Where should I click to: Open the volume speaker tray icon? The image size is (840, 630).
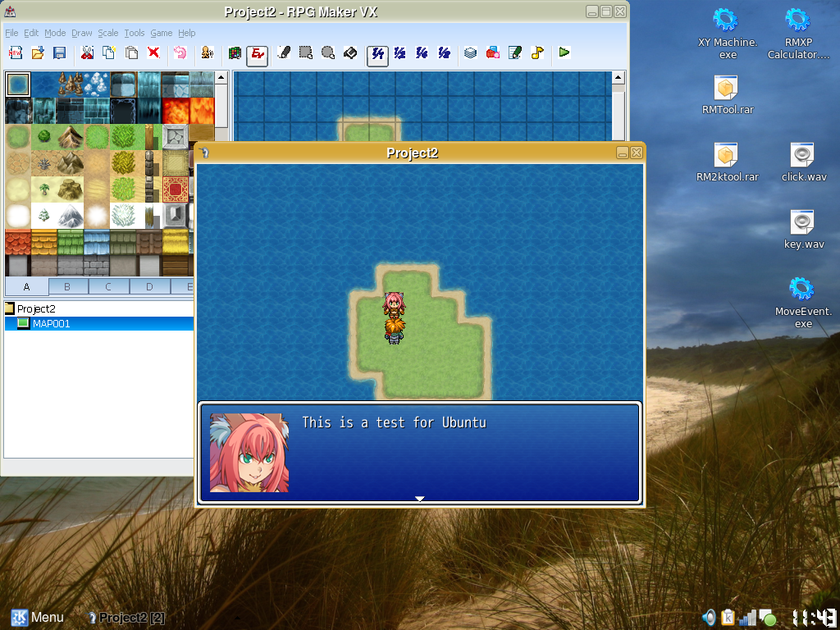coord(709,618)
